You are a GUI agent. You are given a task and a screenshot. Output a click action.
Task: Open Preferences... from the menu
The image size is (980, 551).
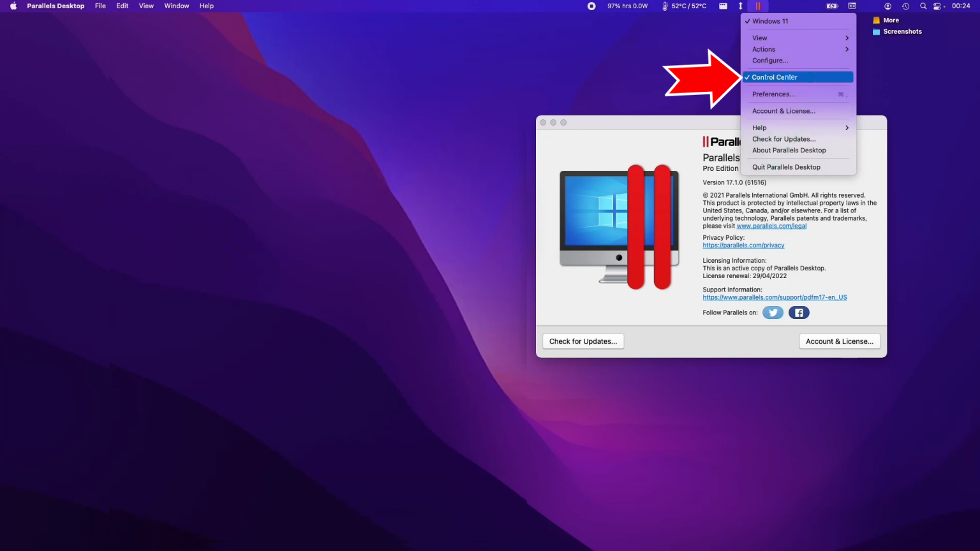tap(798, 94)
